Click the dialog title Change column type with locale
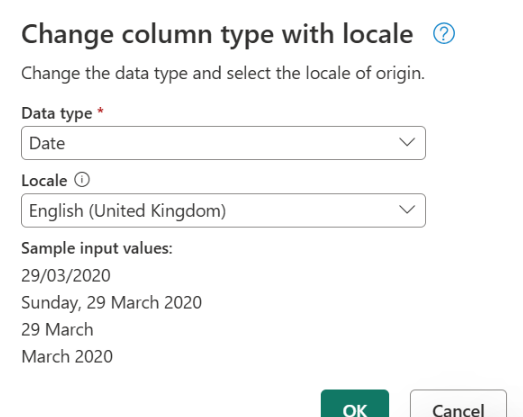 [x=217, y=35]
